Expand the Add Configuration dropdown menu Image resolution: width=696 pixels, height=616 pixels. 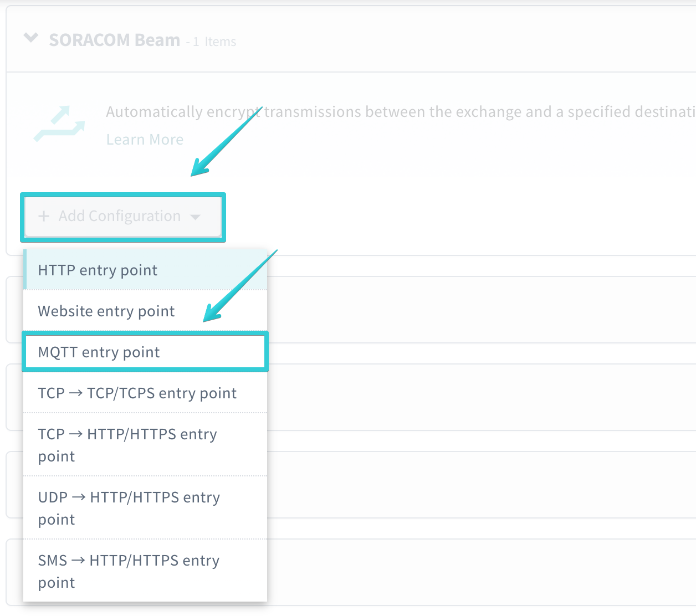point(122,216)
